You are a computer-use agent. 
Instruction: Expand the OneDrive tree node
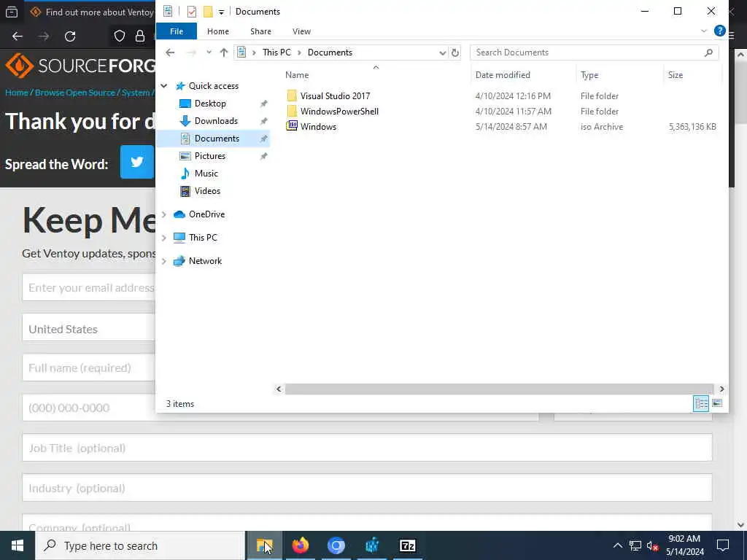(x=164, y=214)
